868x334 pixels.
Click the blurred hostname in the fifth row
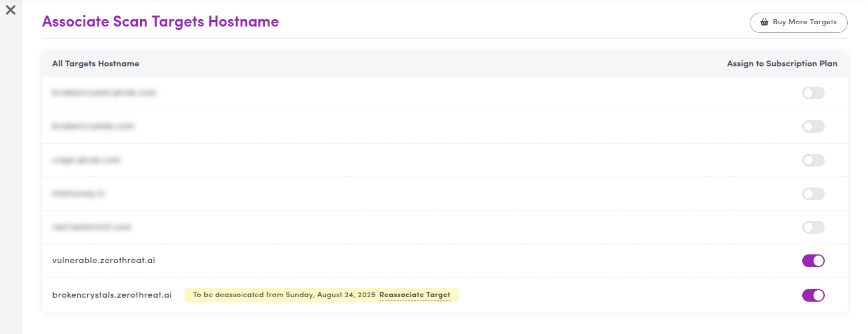click(92, 227)
